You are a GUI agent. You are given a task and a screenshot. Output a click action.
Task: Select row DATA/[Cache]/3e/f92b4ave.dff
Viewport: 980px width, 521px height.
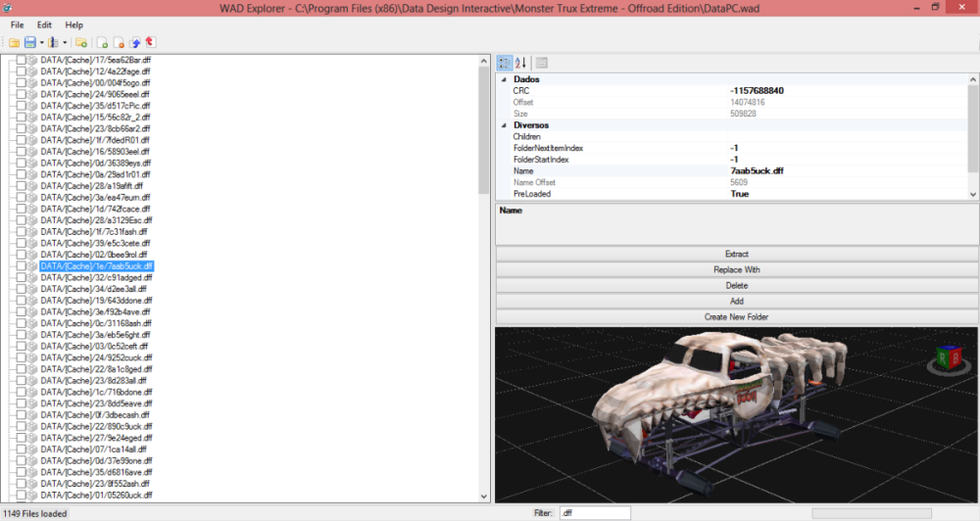coord(96,311)
